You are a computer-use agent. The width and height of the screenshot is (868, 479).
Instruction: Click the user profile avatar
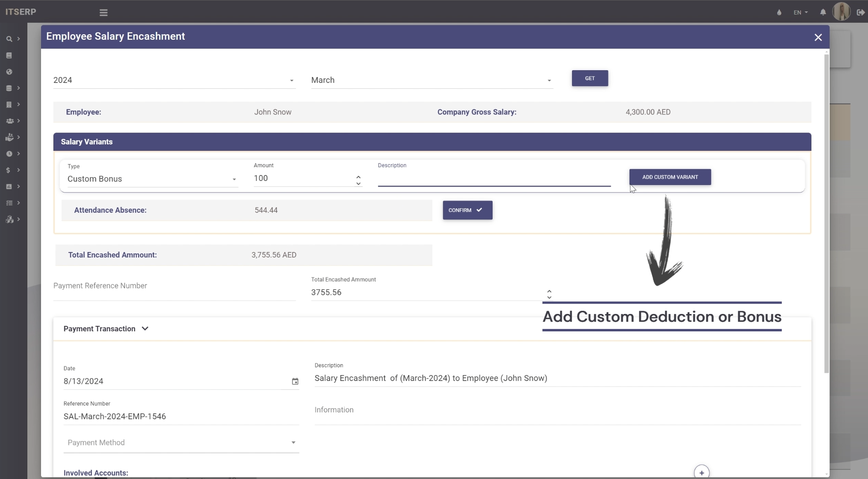[x=841, y=12]
